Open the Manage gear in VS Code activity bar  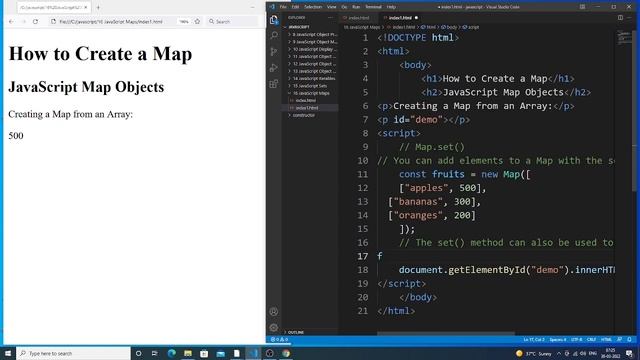274,327
